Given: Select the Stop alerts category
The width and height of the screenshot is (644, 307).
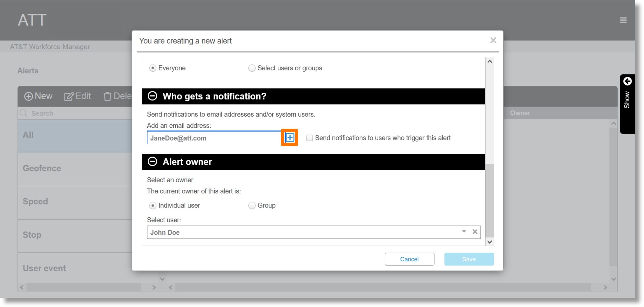Looking at the screenshot, I should pos(75,236).
